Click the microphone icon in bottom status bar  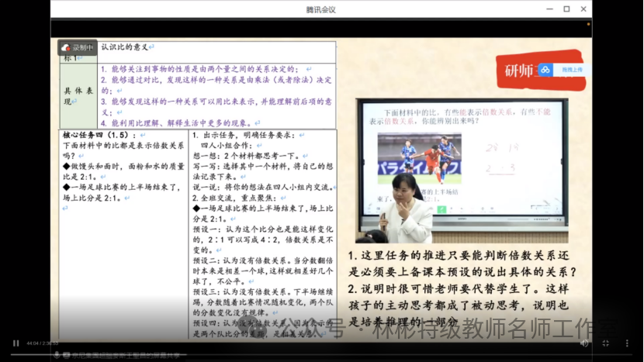click(56, 354)
